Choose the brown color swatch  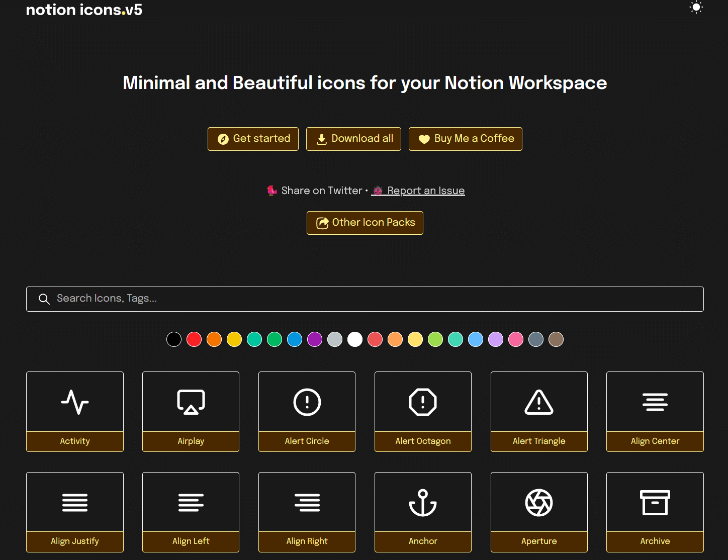coord(556,339)
